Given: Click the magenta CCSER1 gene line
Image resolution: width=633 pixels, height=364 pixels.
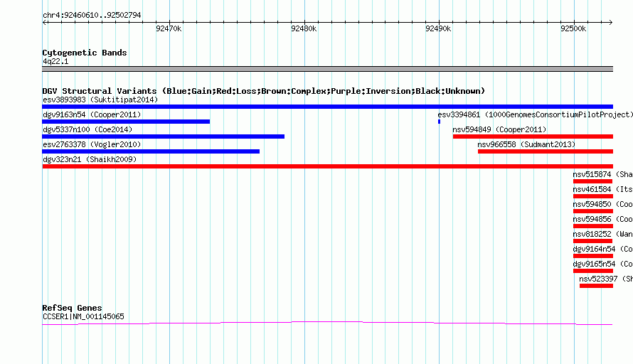Looking at the screenshot, I should tap(327, 323).
